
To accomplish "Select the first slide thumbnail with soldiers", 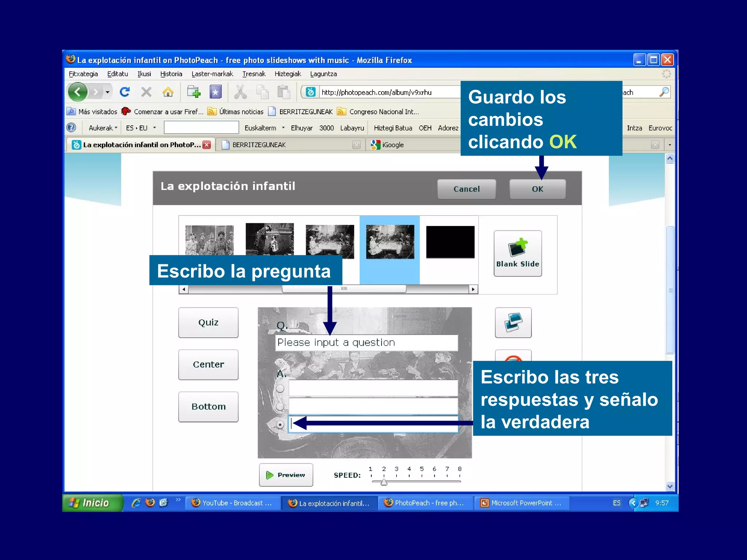I will point(209,240).
